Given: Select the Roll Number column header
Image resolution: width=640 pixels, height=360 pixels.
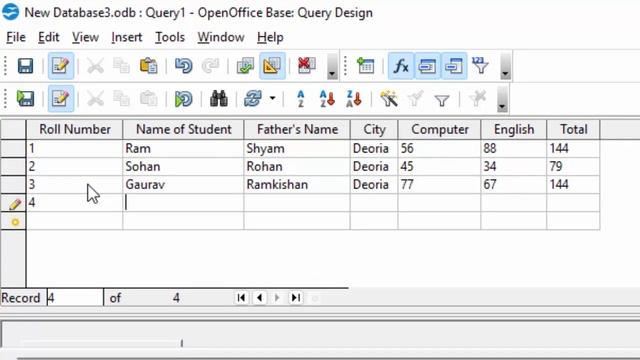Looking at the screenshot, I should coord(75,129).
